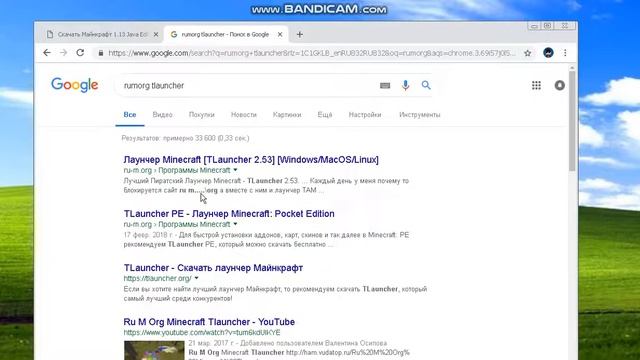Select the rumorg tlauncher Google tab
This screenshot has width=640, height=360.
[x=226, y=35]
